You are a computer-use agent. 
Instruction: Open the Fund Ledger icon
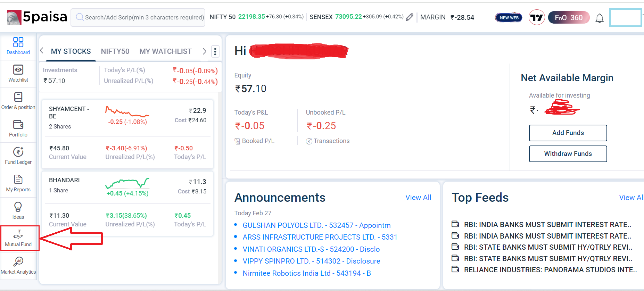[x=18, y=152]
